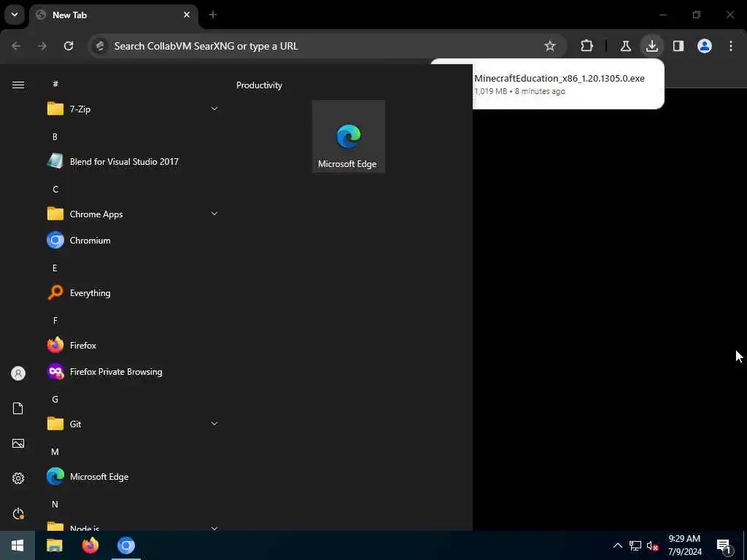Open the Git folder in Start list
The height and width of the screenshot is (560, 747).
133,424
